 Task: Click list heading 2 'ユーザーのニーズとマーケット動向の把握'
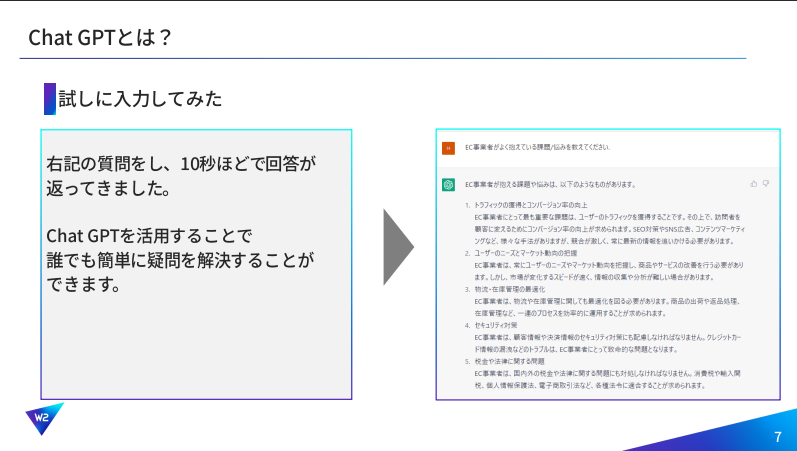526,253
